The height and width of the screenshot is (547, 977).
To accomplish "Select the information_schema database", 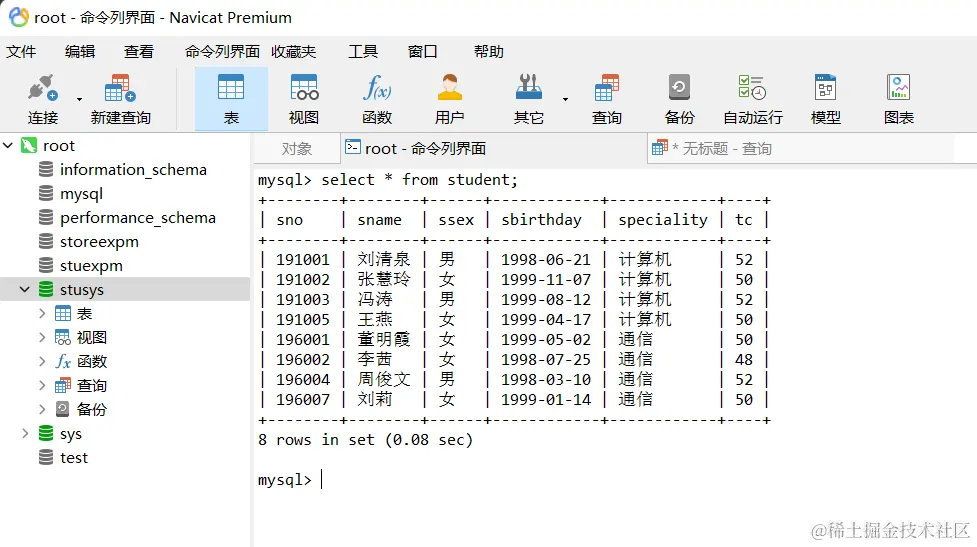I will click(x=133, y=169).
